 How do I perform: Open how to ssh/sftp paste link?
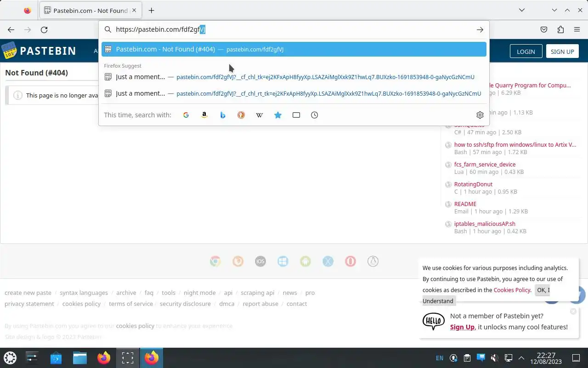(515, 144)
